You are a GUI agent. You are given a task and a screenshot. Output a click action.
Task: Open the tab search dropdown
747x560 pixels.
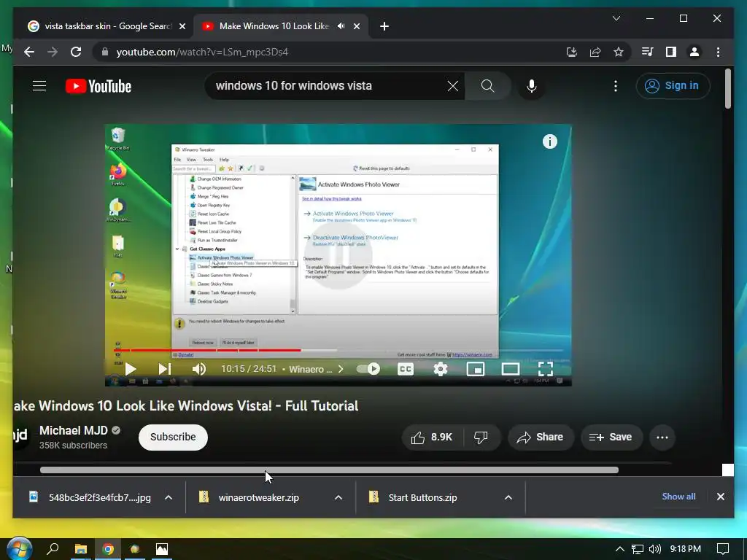tap(616, 18)
